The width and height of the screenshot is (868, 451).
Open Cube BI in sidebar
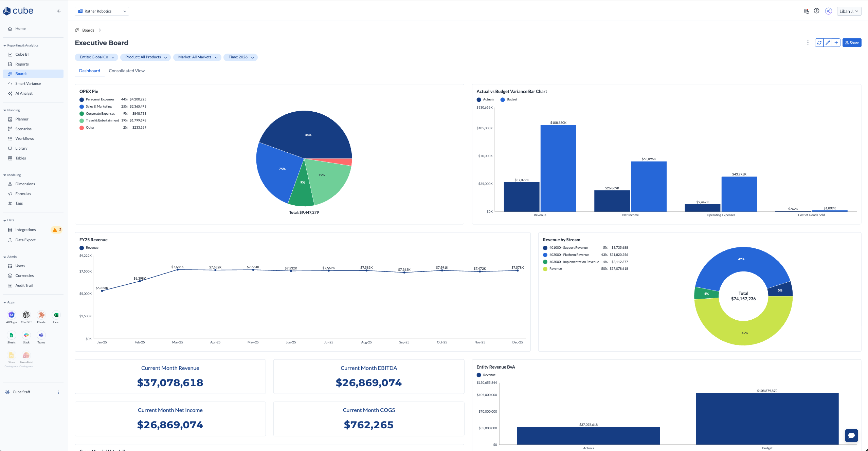[33, 54]
